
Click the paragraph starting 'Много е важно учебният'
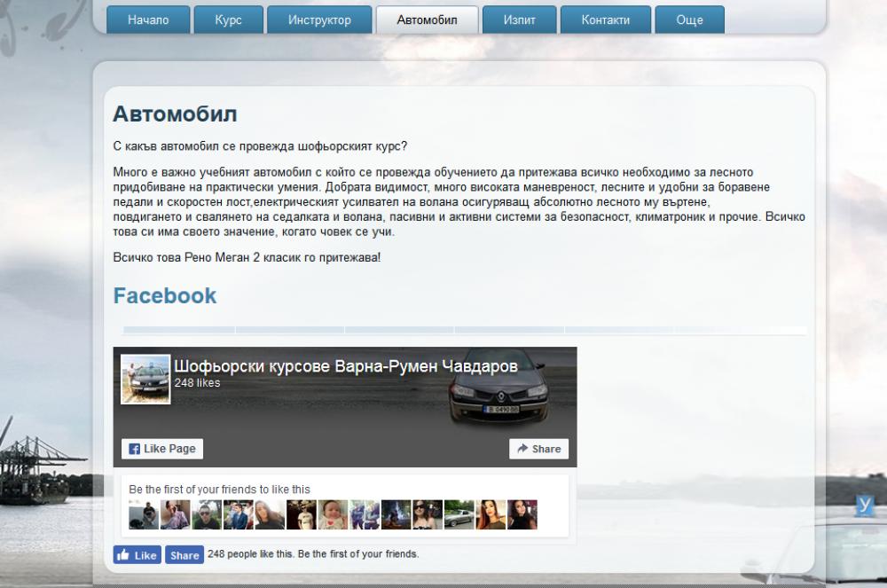pyautogui.click(x=459, y=202)
